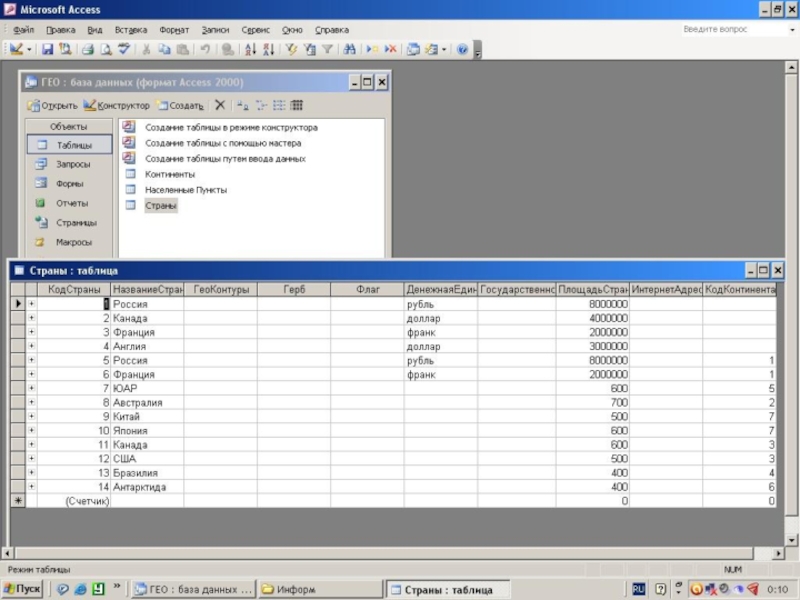Click the Save icon in the toolbar
This screenshot has width=800, height=600.
pos(48,48)
